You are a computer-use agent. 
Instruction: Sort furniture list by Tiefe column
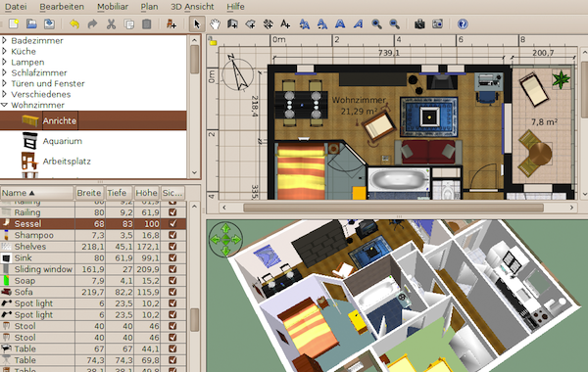point(119,193)
